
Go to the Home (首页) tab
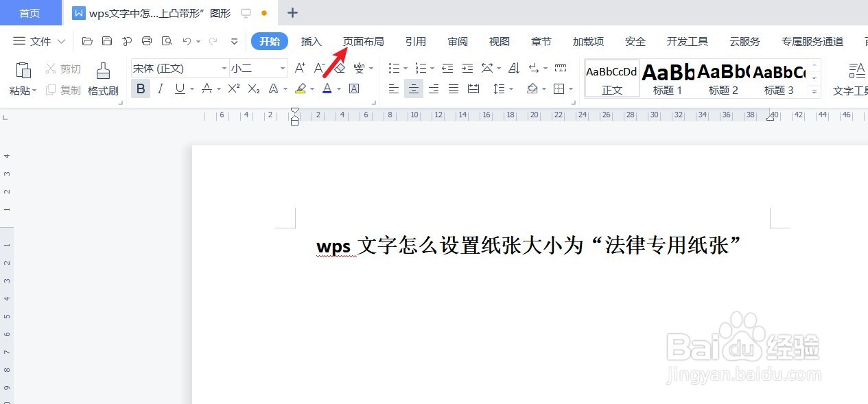point(30,13)
